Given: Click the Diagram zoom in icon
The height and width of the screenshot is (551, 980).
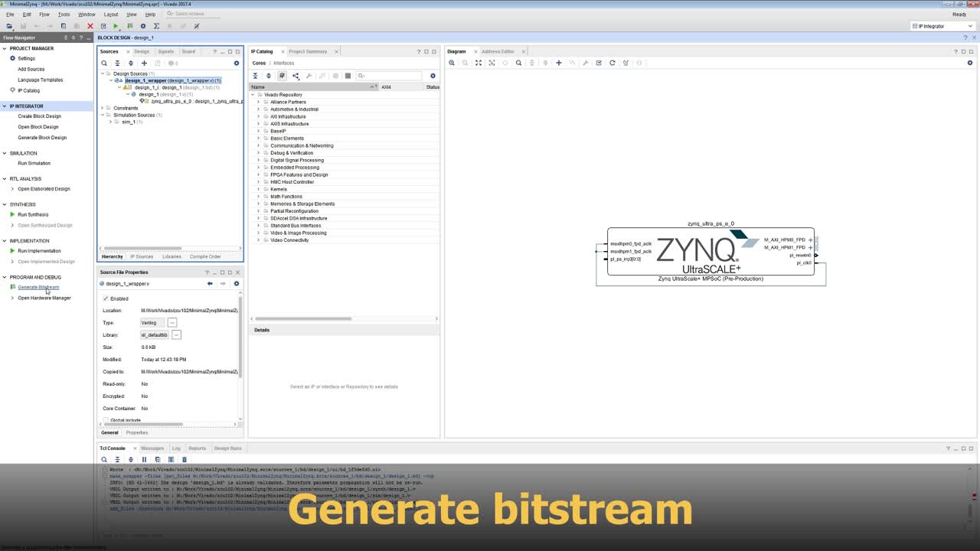Looking at the screenshot, I should [x=452, y=63].
